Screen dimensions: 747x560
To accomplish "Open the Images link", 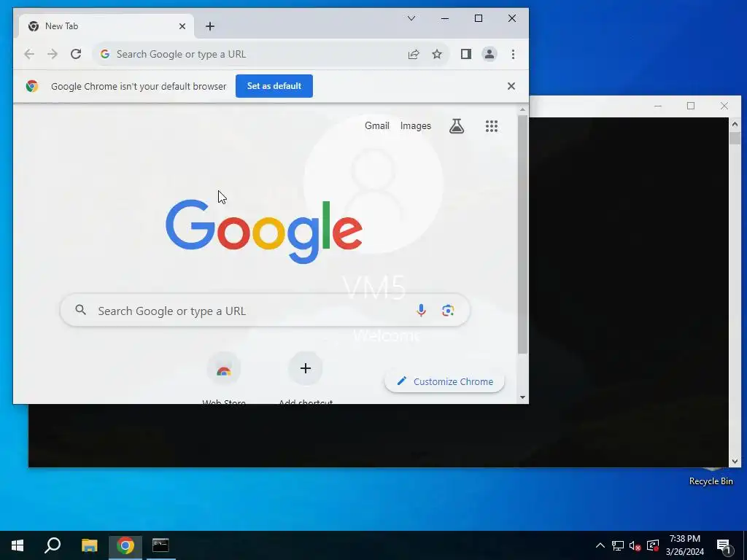I will click(x=415, y=125).
